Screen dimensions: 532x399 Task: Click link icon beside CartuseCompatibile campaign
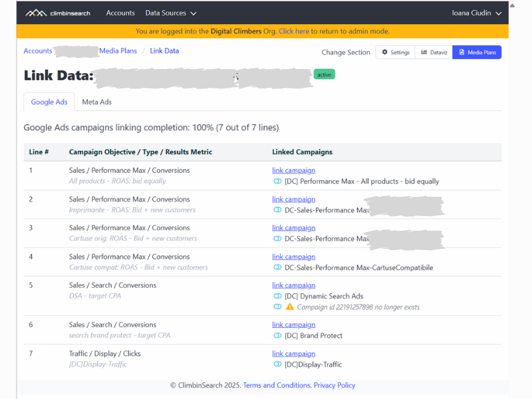277,267
